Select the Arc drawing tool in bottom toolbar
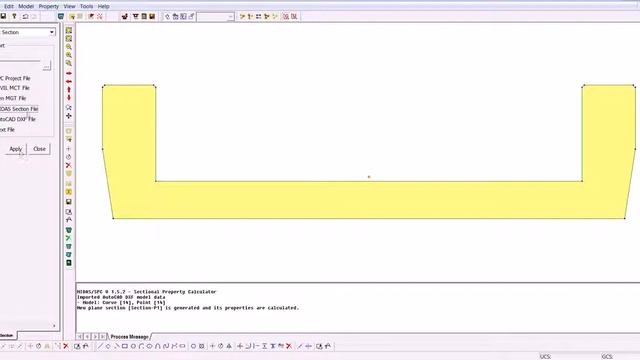 pyautogui.click(x=141, y=346)
